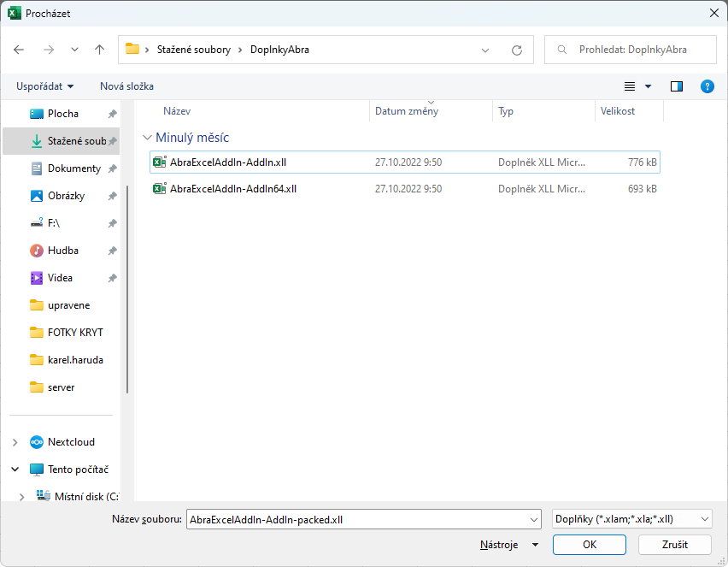Image resolution: width=728 pixels, height=567 pixels.
Task: Unpin Videa using its pin icon
Action: point(112,279)
